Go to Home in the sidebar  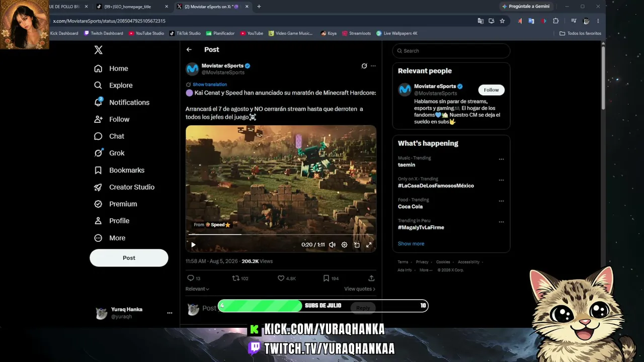pos(111,68)
